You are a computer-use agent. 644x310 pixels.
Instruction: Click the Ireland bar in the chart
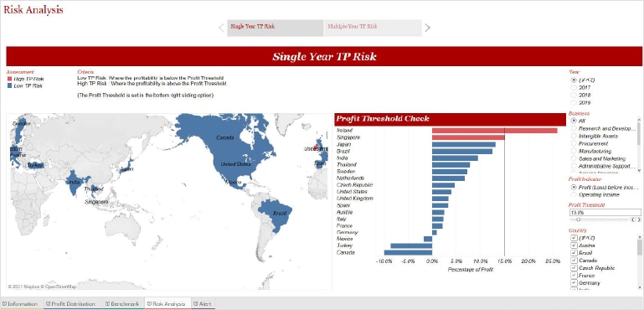tap(494, 131)
